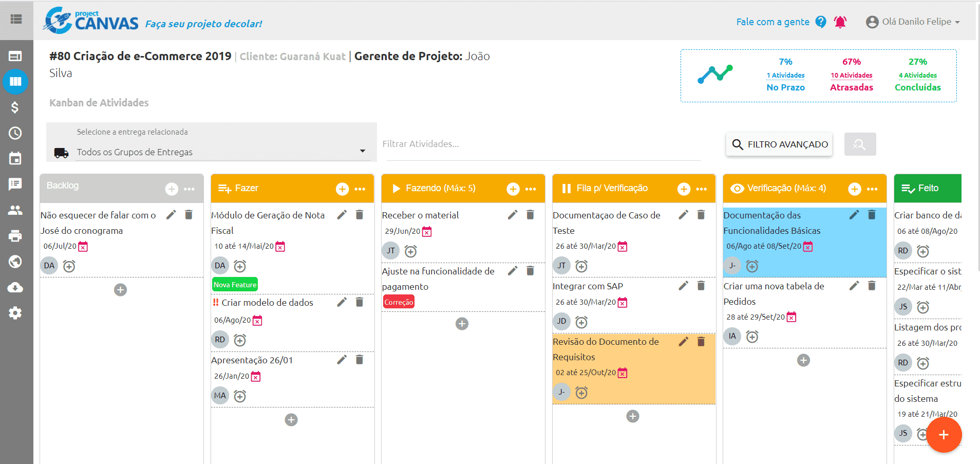
Task: Open the clock timesheet sidebar icon
Action: click(15, 133)
